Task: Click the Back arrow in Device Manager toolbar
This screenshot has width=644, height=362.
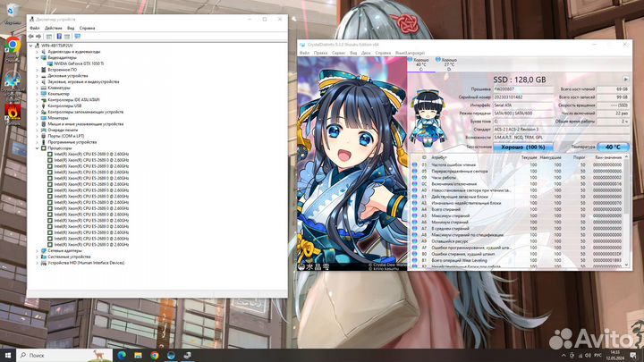Action: tap(31, 37)
